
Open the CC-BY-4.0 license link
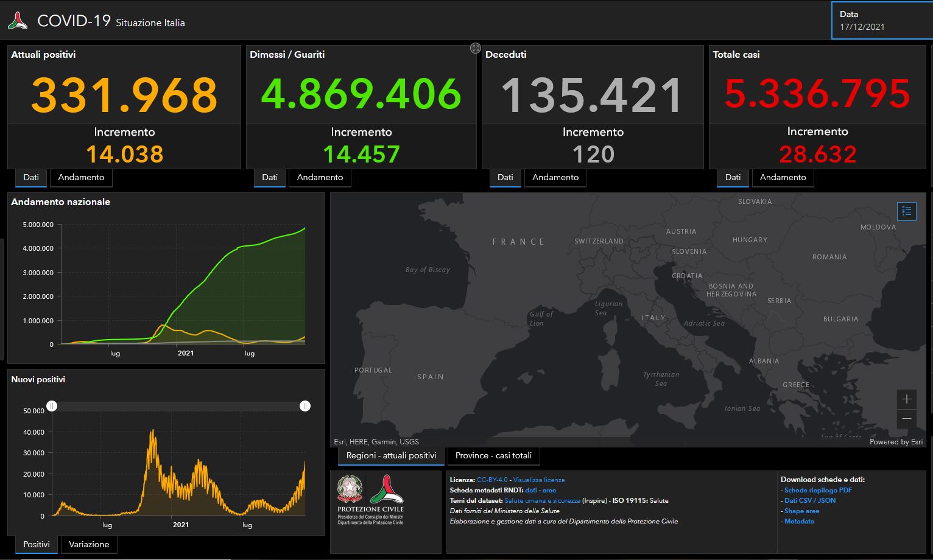pos(492,480)
